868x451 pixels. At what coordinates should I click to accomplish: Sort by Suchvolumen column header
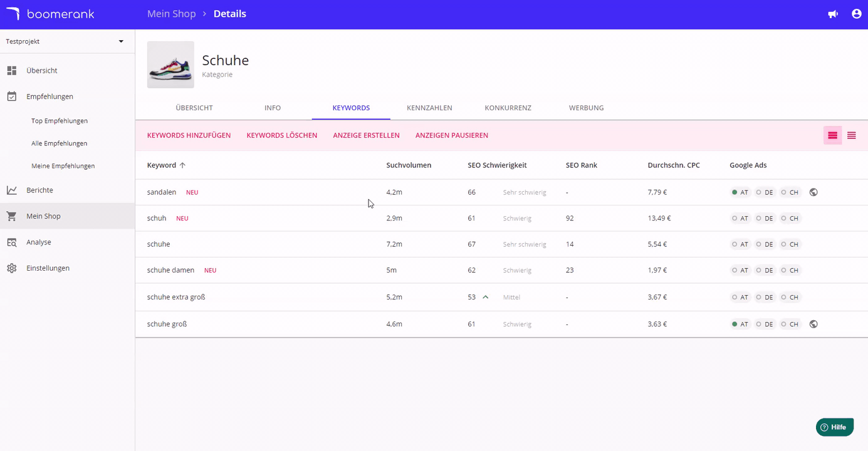point(409,165)
